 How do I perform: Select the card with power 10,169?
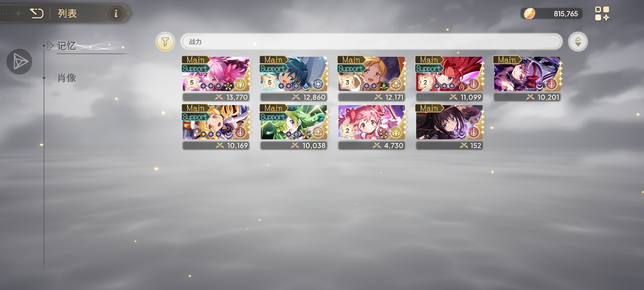pos(216,127)
